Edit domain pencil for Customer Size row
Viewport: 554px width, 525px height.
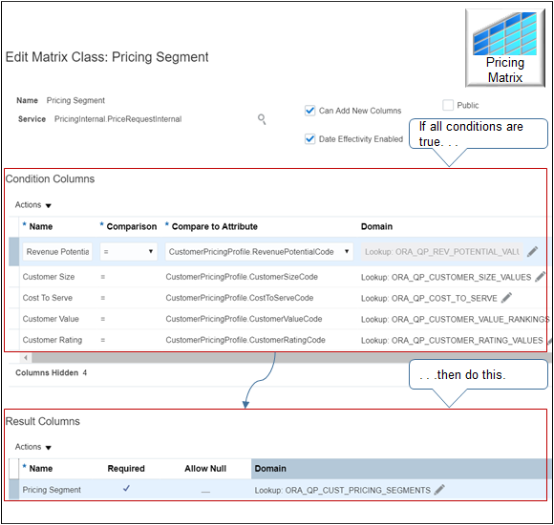(x=540, y=277)
